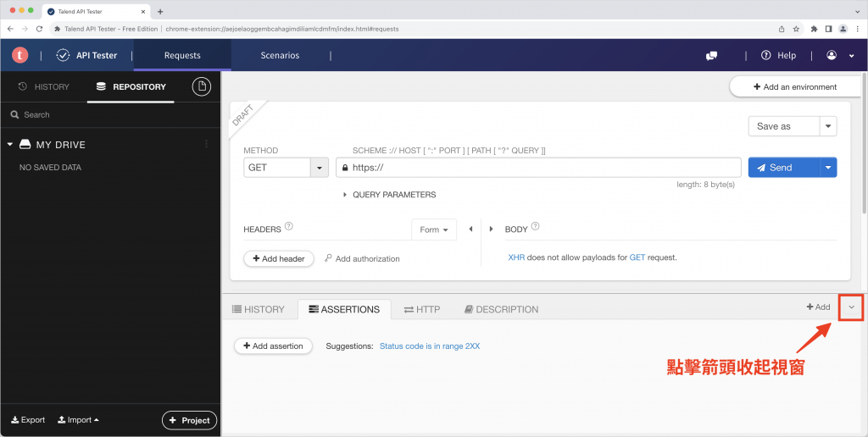Expand QUERY PARAMETERS section

click(390, 195)
